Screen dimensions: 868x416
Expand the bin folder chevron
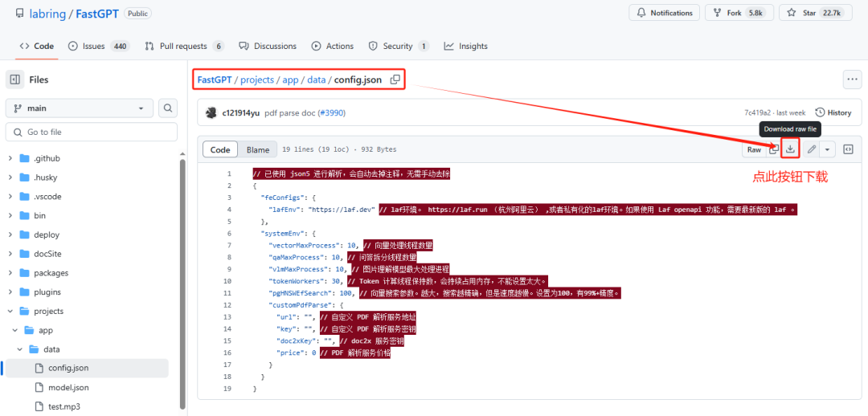[x=10, y=215]
